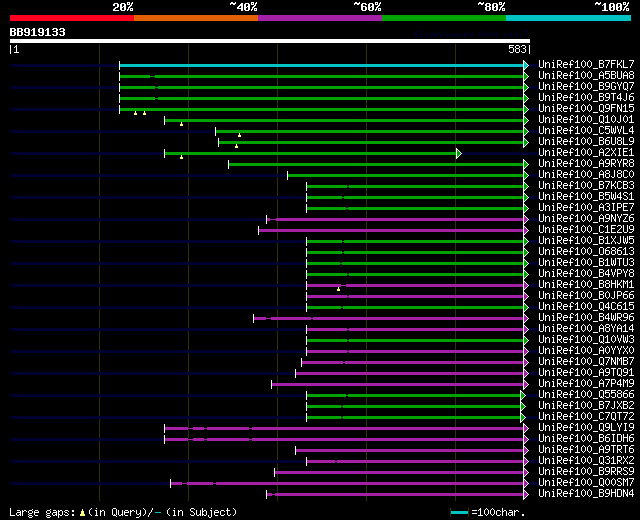640x520 pixels.
Task: Click the UniRef100_B1WTU3 label
Action: pos(586,262)
